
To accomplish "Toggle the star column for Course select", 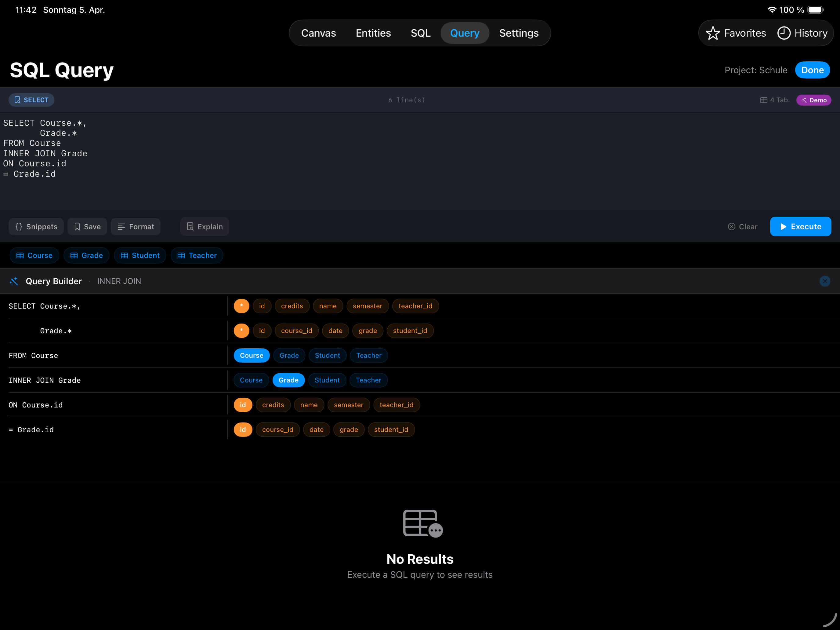I will pyautogui.click(x=241, y=306).
